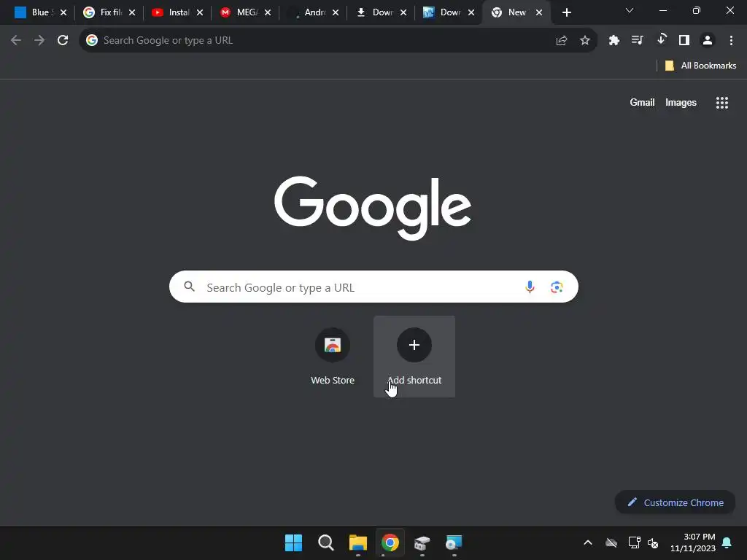The height and width of the screenshot is (560, 747).
Task: Start voice search with the microphone icon
Action: [x=530, y=287]
